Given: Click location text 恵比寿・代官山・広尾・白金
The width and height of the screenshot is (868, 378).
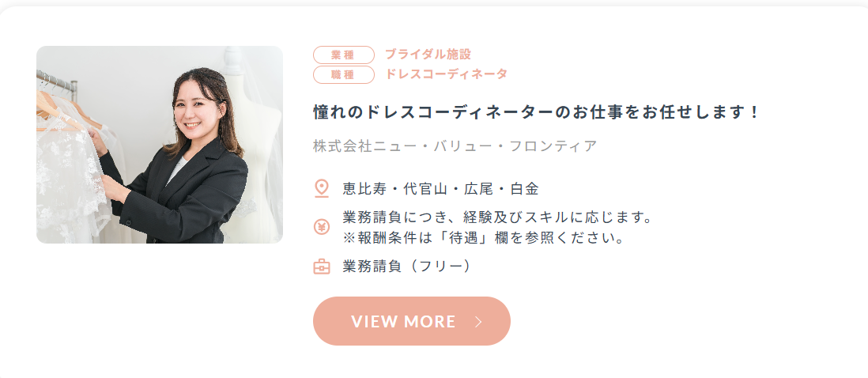Looking at the screenshot, I should coord(440,189).
